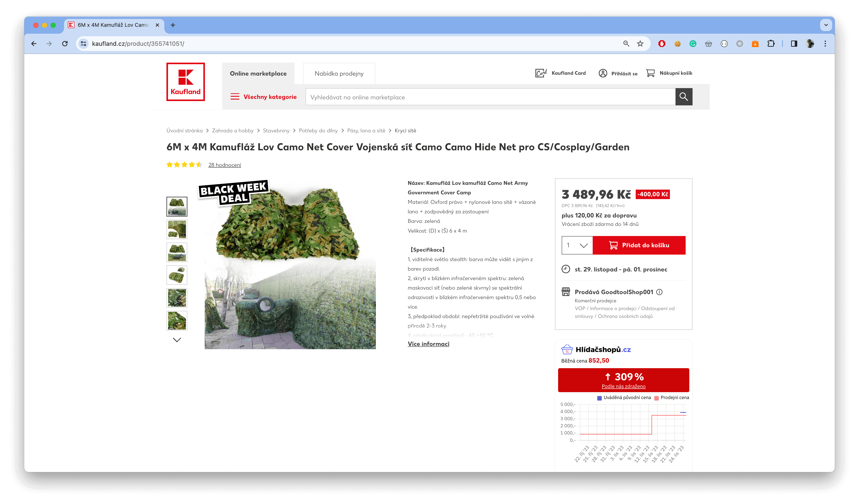859x504 pixels.
Task: Open the '28 hodnocení' reviews link
Action: (225, 165)
